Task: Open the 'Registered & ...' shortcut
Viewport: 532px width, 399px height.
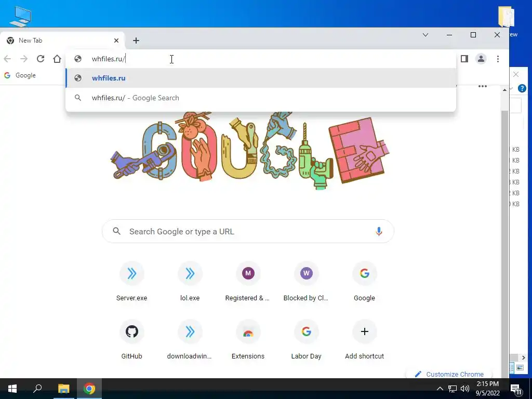Action: 248,282
